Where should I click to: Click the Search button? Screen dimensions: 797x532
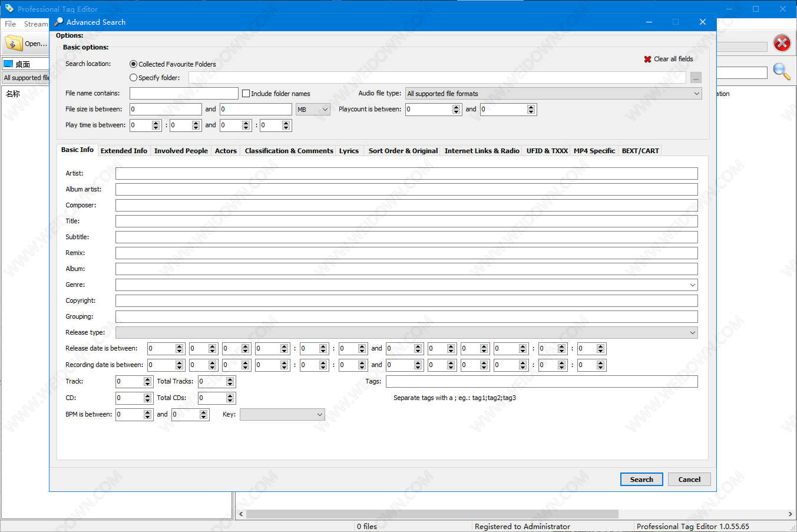[x=641, y=480]
